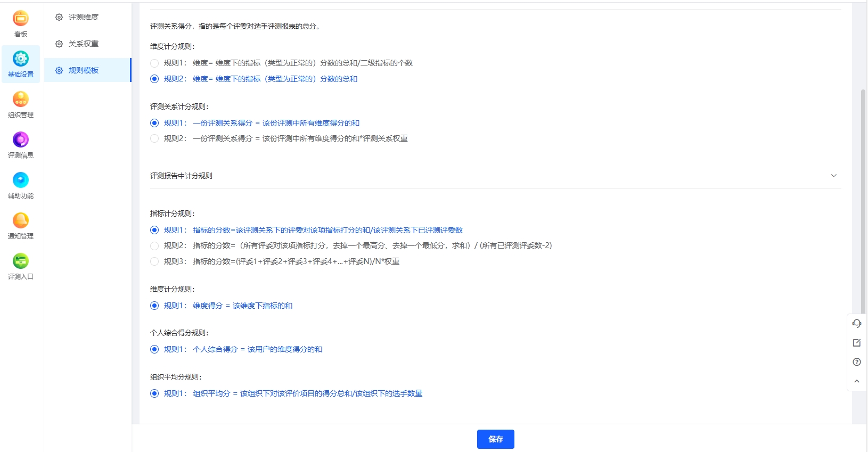868x452 pixels.
Task: Select 评测关系计分规则 规则2 with weight
Action: click(x=154, y=139)
